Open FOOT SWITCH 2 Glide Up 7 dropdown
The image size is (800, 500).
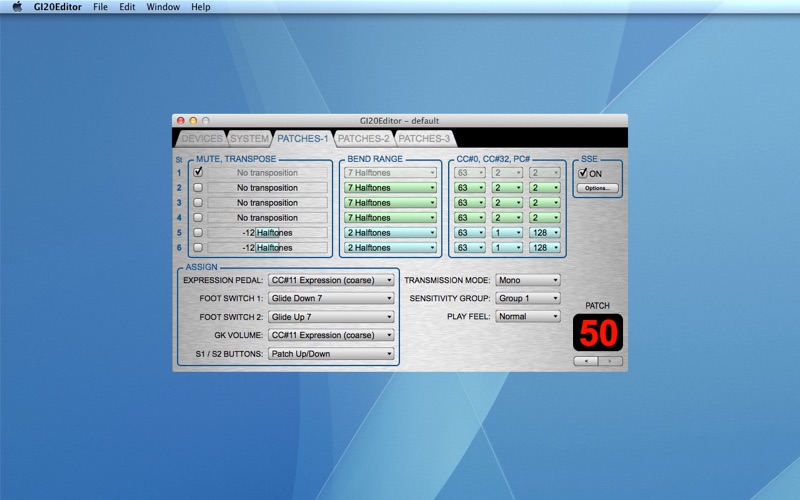331,317
